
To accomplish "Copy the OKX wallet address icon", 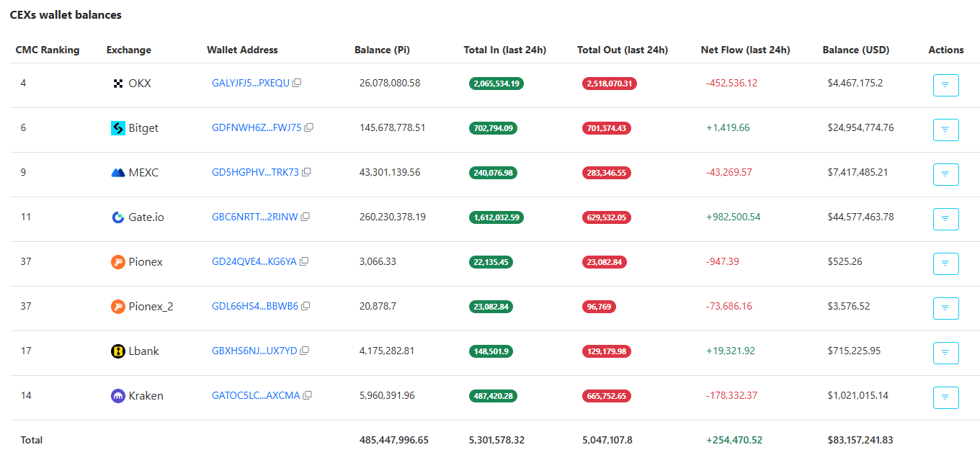I will point(297,83).
